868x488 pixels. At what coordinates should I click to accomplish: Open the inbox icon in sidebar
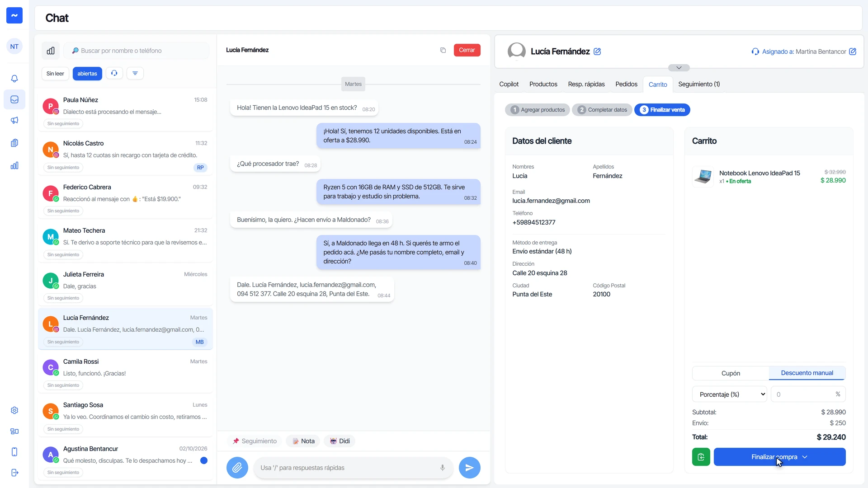coord(14,99)
